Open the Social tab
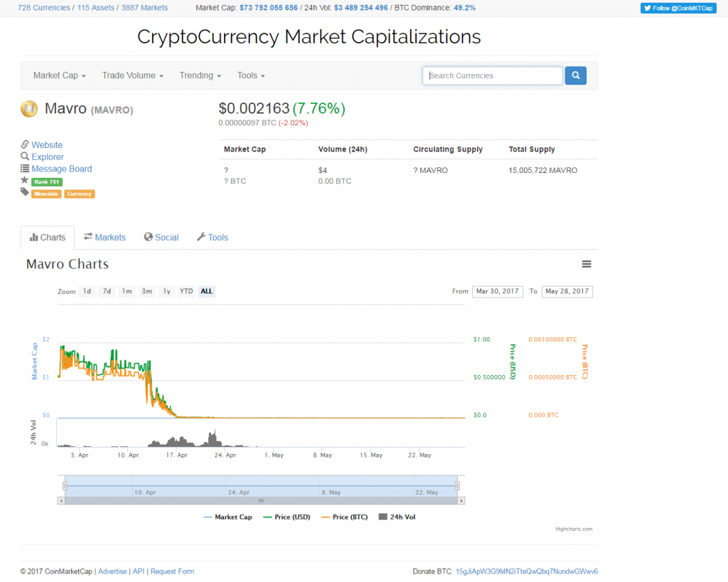Image resolution: width=728 pixels, height=582 pixels. (x=161, y=238)
